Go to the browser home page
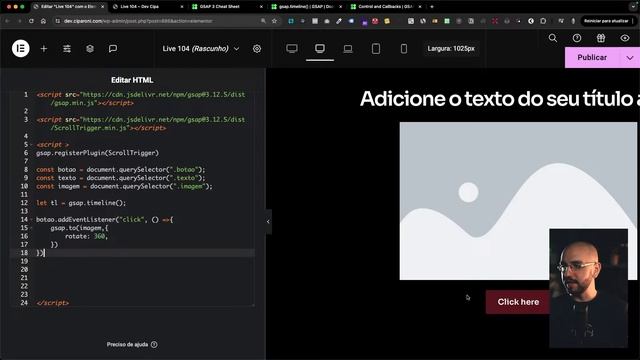Image resolution: width=640 pixels, height=360 pixels. (x=43, y=21)
